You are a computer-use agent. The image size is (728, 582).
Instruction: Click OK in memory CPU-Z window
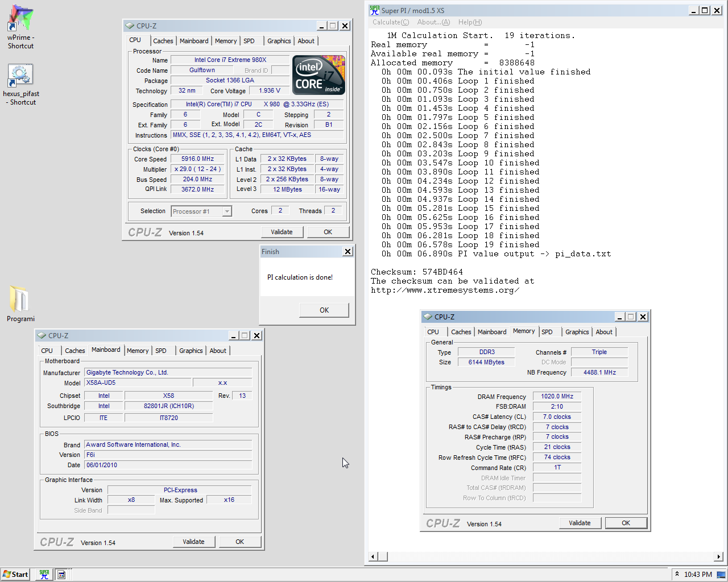(x=626, y=523)
